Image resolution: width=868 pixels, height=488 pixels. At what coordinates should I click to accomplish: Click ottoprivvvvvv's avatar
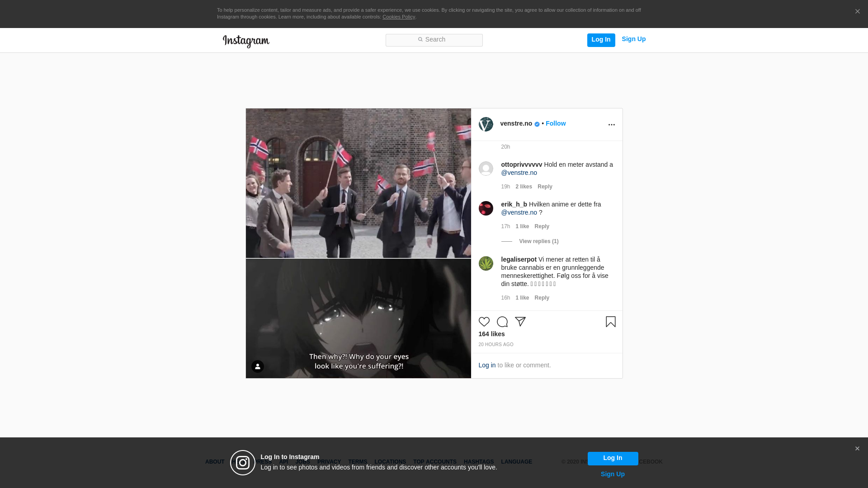(486, 169)
